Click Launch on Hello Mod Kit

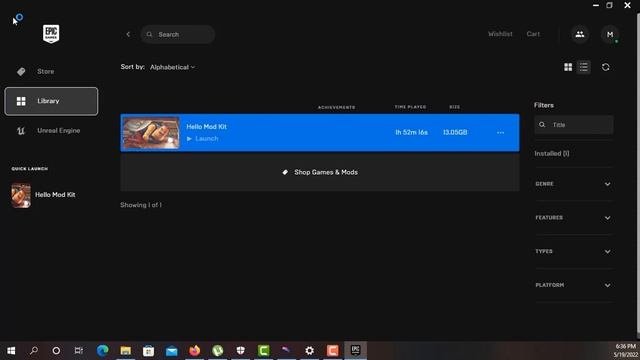coord(202,139)
